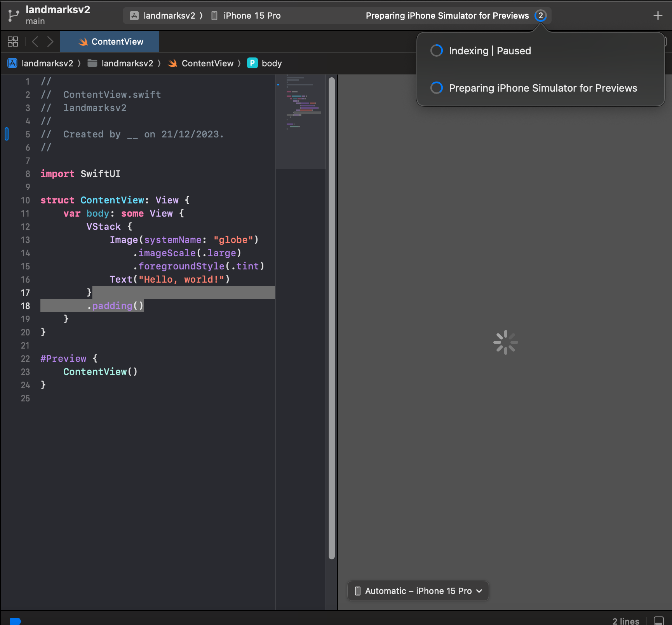Click the plus button in the toolbar

(658, 16)
